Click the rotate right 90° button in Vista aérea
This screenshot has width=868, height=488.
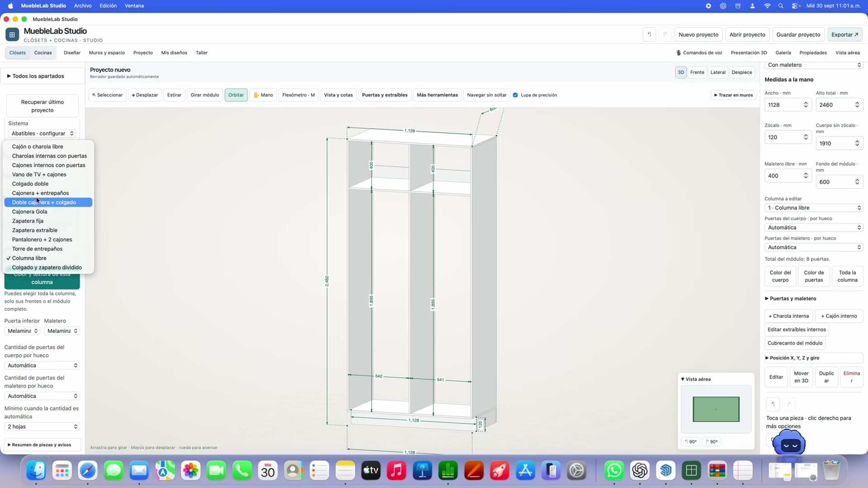(x=712, y=441)
